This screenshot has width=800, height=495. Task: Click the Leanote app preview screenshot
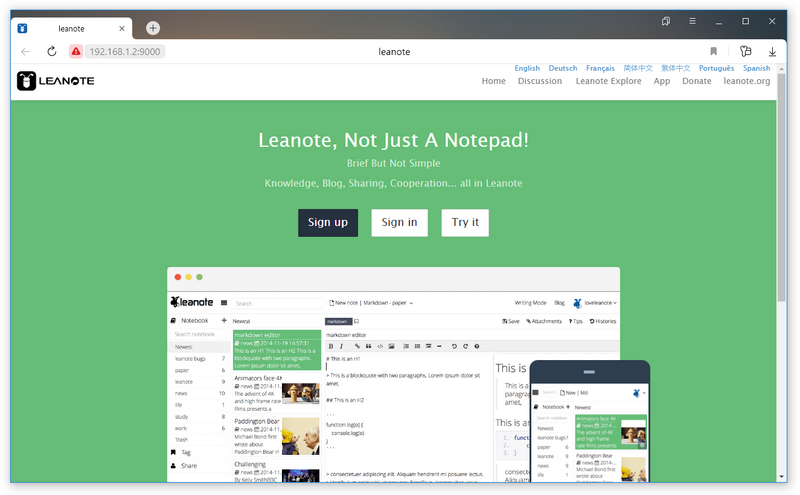(x=393, y=375)
